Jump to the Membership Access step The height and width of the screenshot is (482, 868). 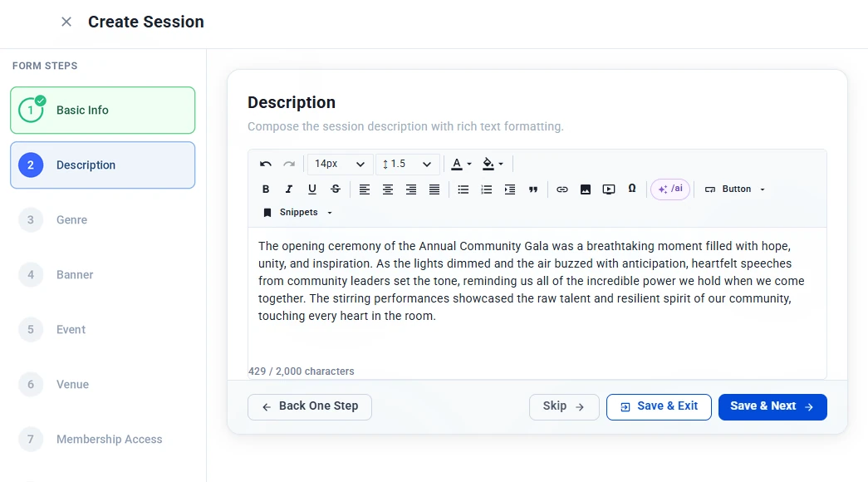pyautogui.click(x=103, y=440)
